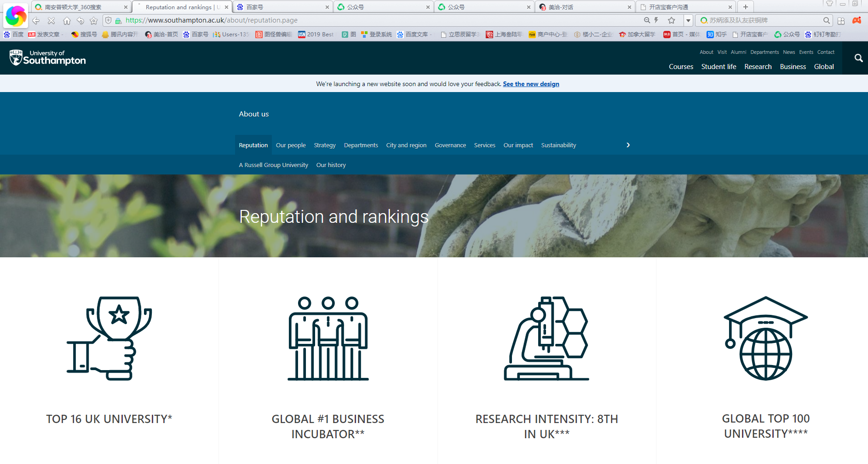Bookmark page with the address bar star
This screenshot has width=868, height=464.
(x=672, y=20)
